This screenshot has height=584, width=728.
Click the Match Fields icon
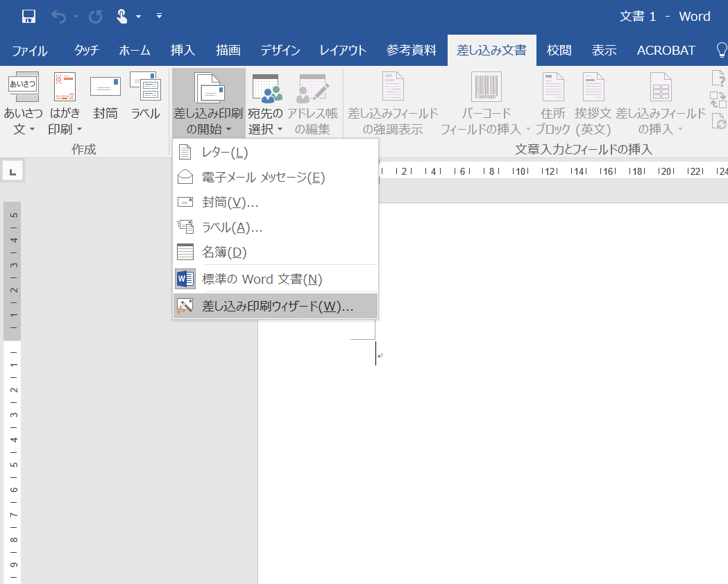click(719, 100)
